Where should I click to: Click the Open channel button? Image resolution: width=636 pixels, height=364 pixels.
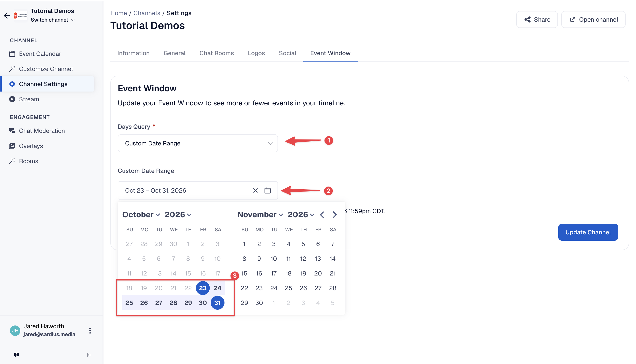[593, 19]
